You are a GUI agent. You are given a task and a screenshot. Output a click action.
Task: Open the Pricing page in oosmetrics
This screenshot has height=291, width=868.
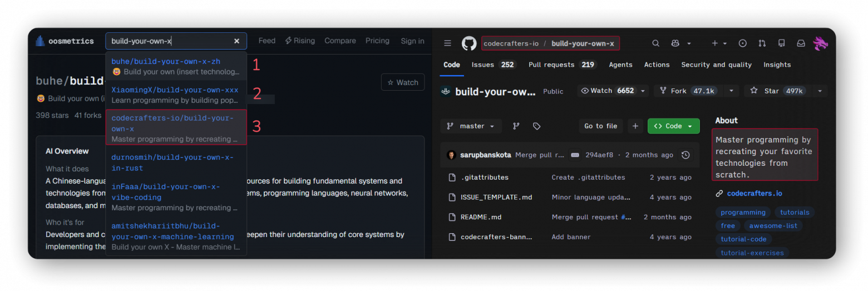(377, 41)
